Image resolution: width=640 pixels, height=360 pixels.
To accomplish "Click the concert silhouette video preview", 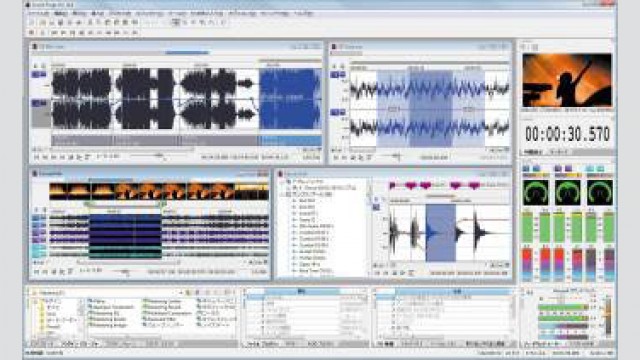I will 567,80.
